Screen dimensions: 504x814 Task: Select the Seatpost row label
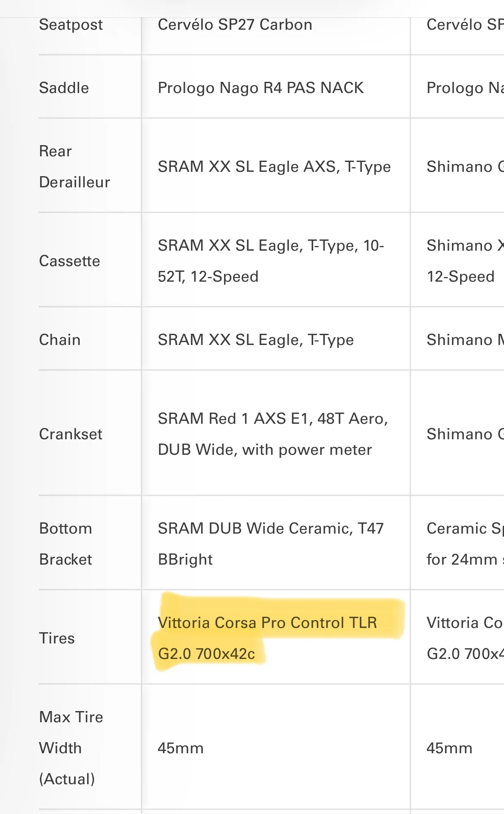[x=71, y=25]
